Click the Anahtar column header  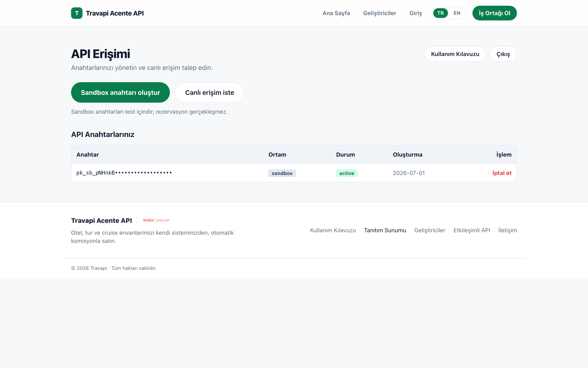coord(87,155)
